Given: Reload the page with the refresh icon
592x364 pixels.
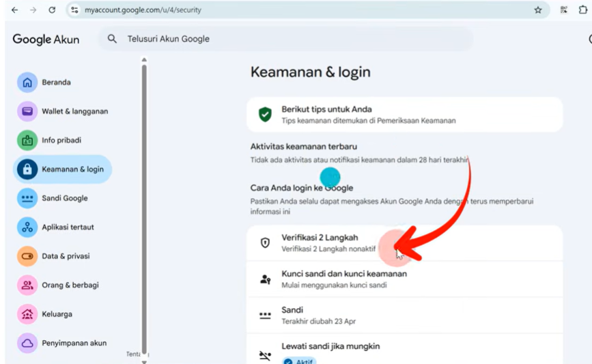Looking at the screenshot, I should click(x=52, y=10).
